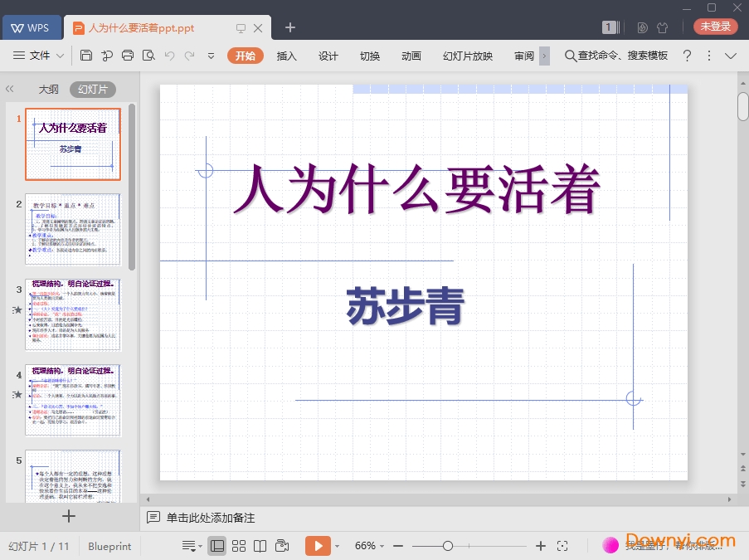Switch to the 插入 ribbon tab
This screenshot has height=560, width=749.
pos(286,56)
